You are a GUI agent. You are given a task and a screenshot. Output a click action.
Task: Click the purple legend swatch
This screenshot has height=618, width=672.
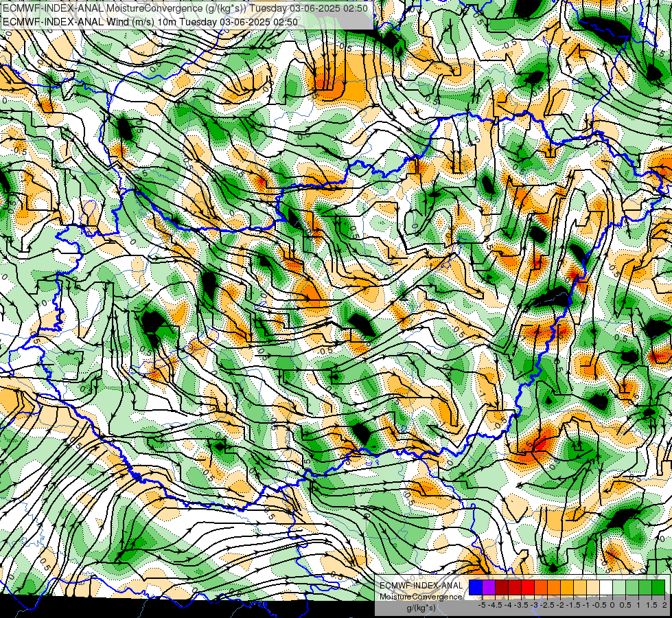coord(489,587)
